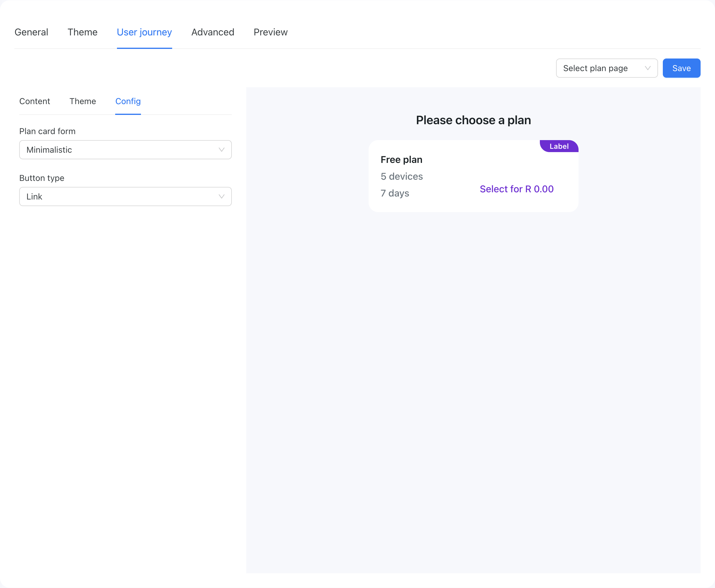Switch to the Theme sub-tab beside Content
Screen dimensions: 715x588
[x=82, y=101]
